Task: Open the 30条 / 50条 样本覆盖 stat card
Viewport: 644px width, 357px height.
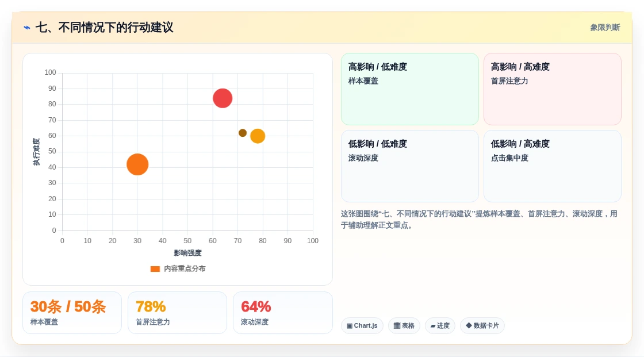Action: click(72, 313)
